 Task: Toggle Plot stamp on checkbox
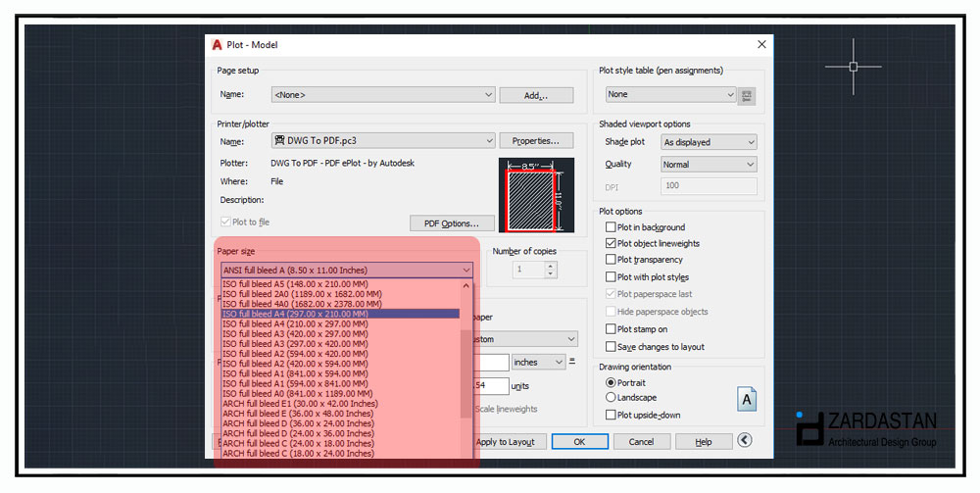611,329
